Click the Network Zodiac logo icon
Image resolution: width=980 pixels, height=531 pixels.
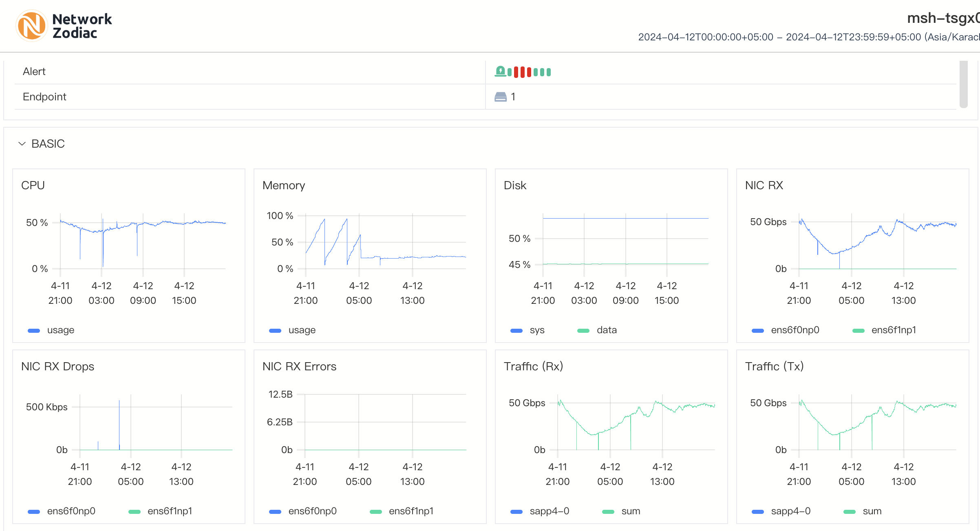pos(31,26)
